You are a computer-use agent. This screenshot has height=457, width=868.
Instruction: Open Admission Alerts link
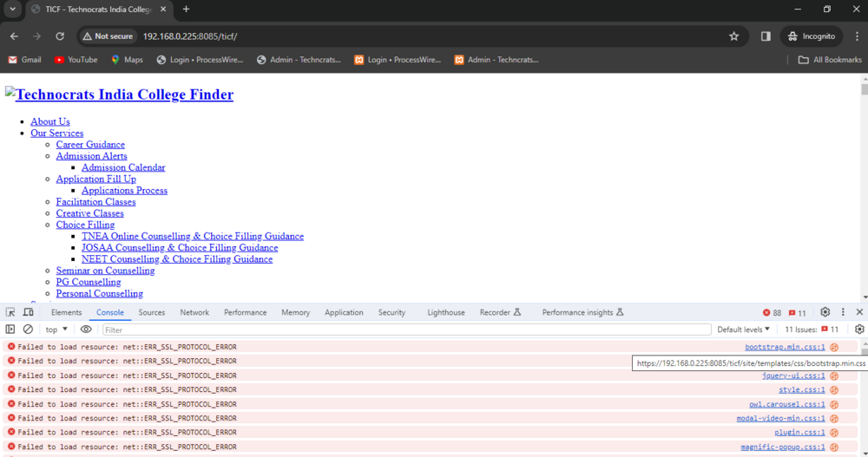91,156
